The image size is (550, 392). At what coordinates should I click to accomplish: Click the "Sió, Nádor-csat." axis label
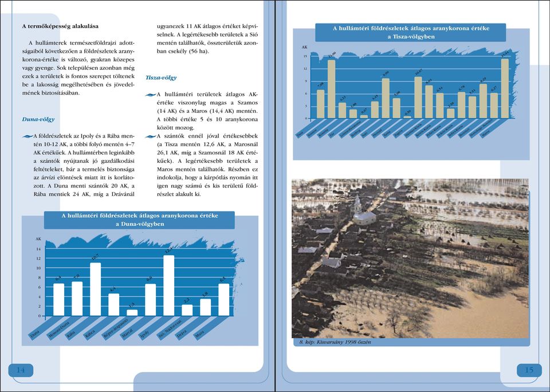coord(170,330)
